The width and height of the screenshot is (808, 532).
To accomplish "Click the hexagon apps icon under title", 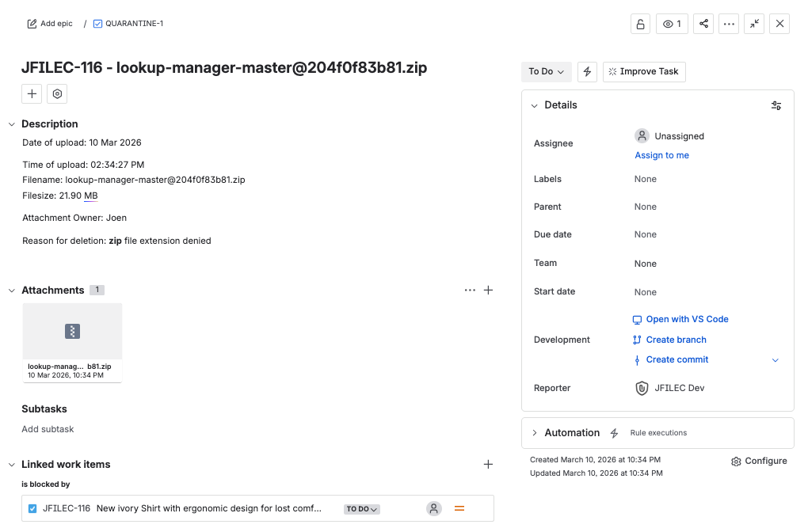I will click(x=57, y=94).
